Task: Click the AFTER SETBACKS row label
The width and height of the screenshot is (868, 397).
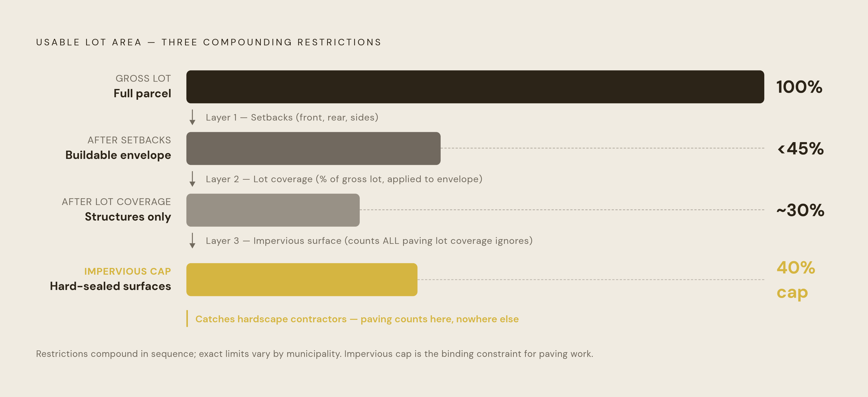Action: tap(130, 140)
